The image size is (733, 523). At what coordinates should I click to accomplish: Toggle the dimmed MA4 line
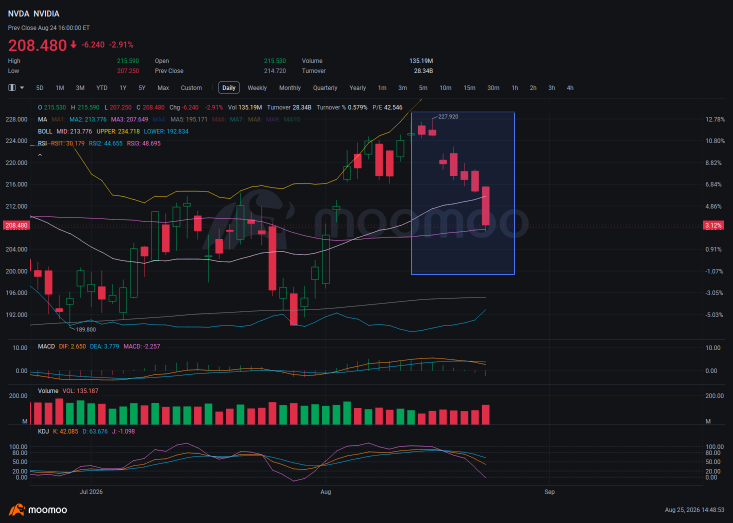[159, 120]
